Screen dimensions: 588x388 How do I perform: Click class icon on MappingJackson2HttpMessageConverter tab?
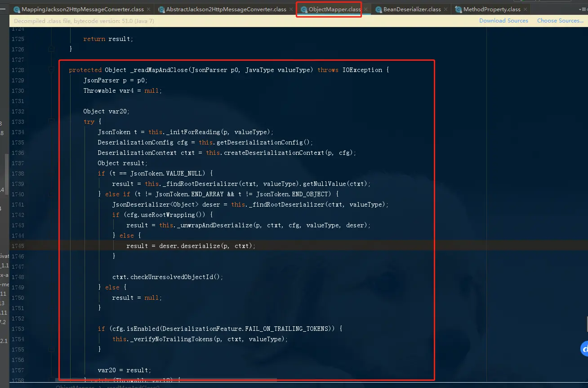tap(17, 9)
